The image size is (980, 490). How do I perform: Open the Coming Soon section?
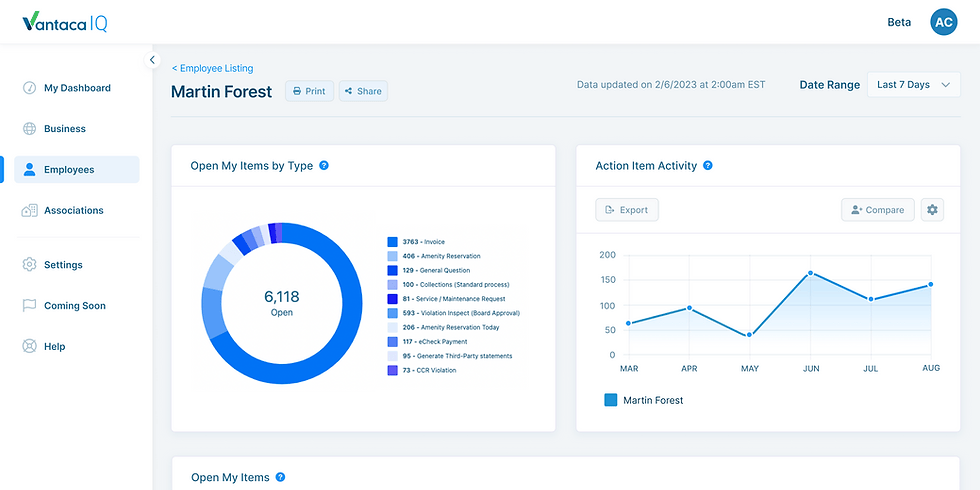point(77,306)
